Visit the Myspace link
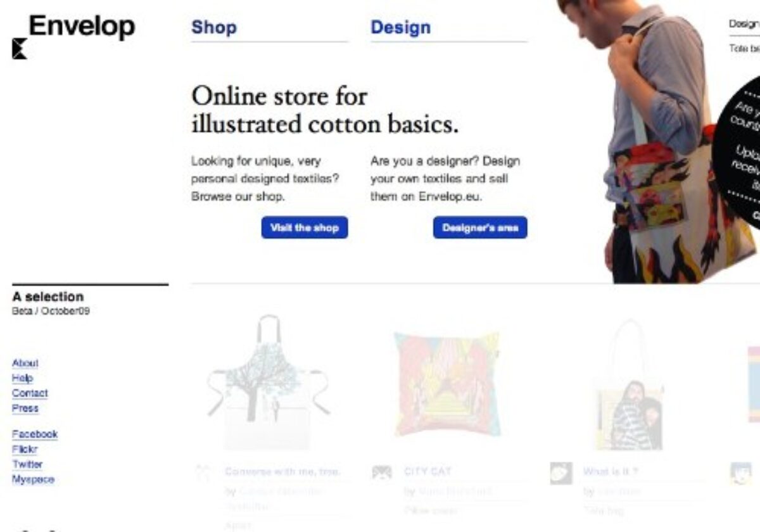760x532 pixels. click(x=33, y=479)
